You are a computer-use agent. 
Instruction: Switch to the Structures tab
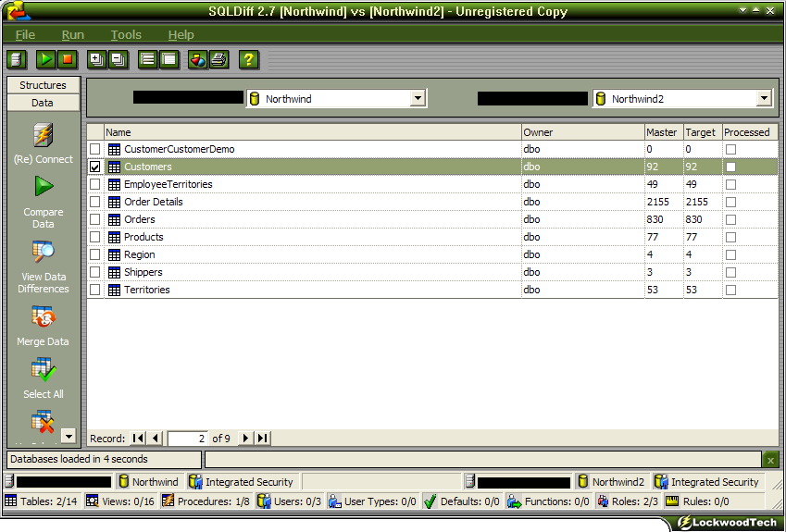(x=44, y=85)
